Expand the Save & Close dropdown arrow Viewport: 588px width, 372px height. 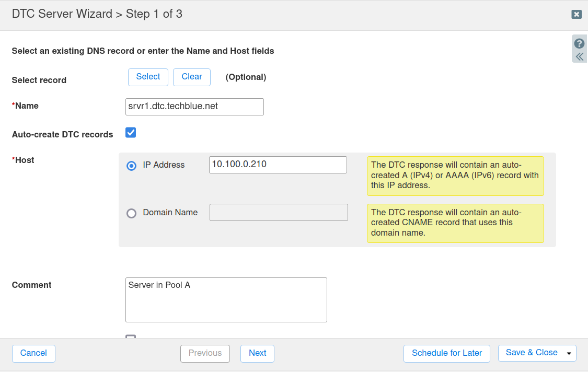pos(569,353)
